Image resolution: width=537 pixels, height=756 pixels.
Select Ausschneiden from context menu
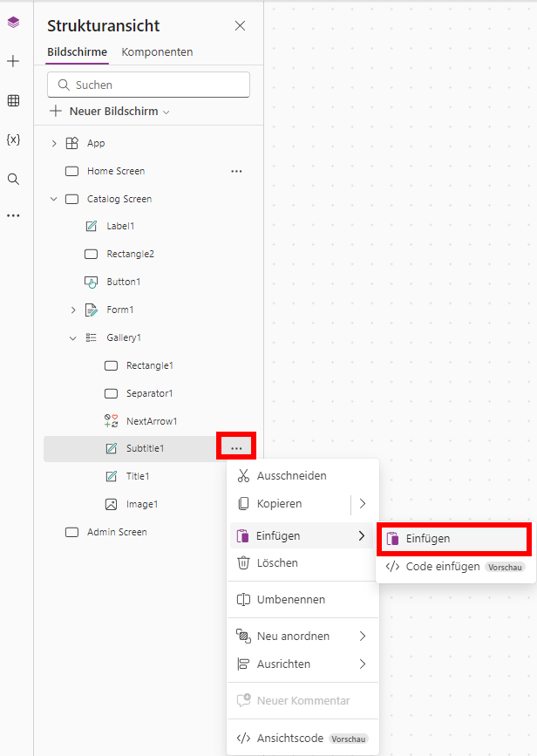pos(291,476)
